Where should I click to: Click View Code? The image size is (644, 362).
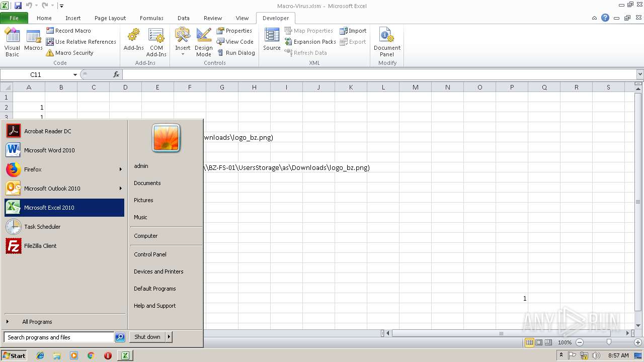coord(235,42)
